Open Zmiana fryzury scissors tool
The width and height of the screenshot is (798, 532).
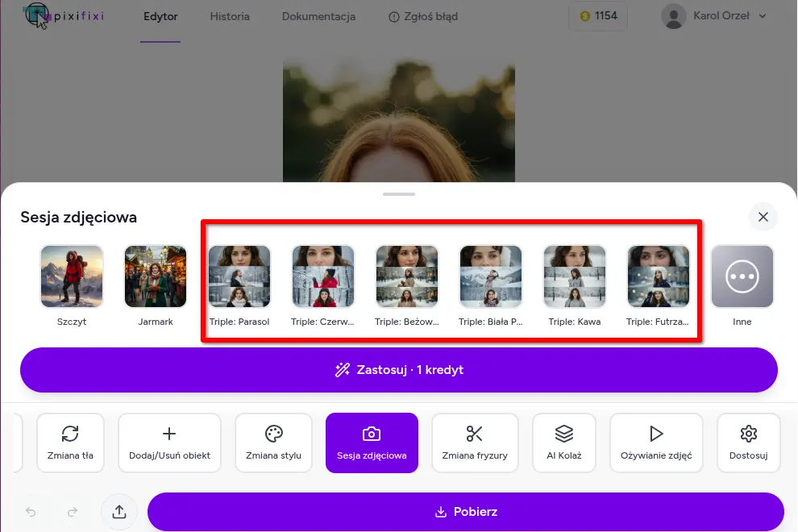475,443
